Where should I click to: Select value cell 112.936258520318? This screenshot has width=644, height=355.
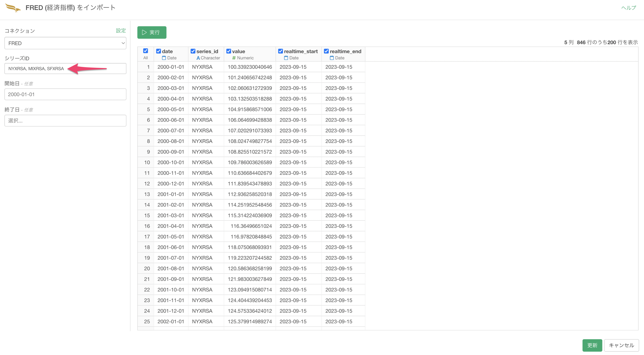tap(250, 194)
